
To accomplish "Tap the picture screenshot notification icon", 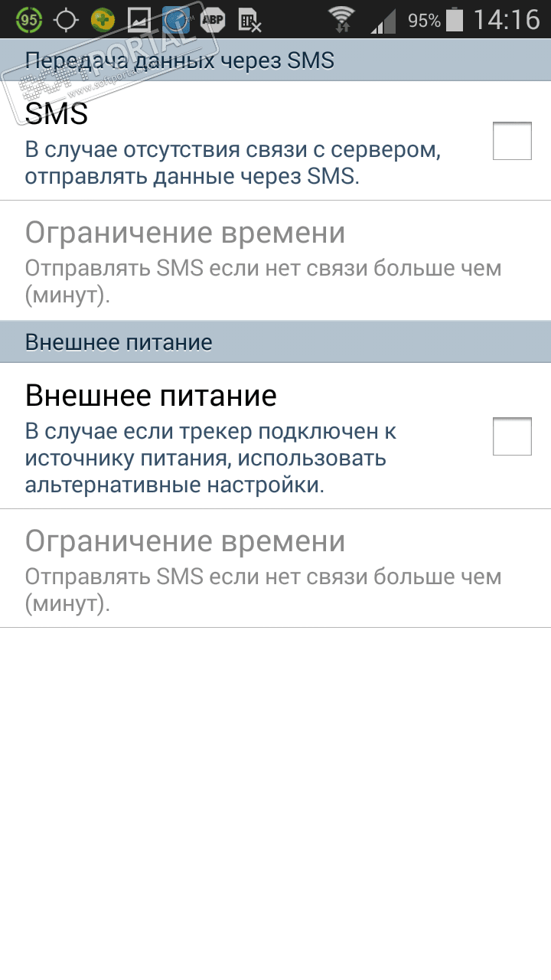I will tap(139, 19).
